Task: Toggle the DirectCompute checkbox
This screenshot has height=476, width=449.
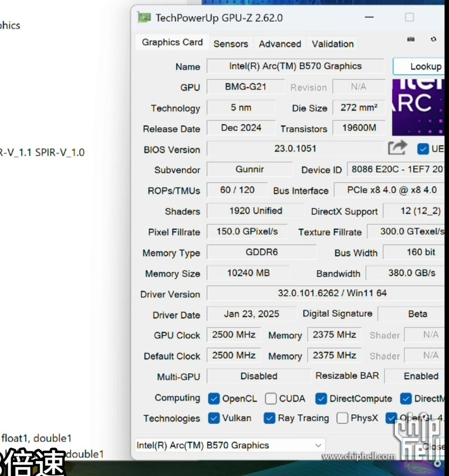Action: 321,398
